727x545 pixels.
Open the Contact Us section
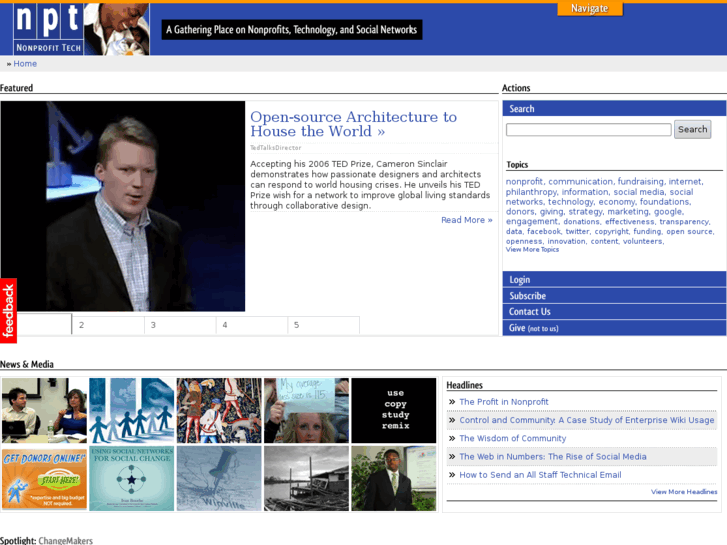click(529, 312)
